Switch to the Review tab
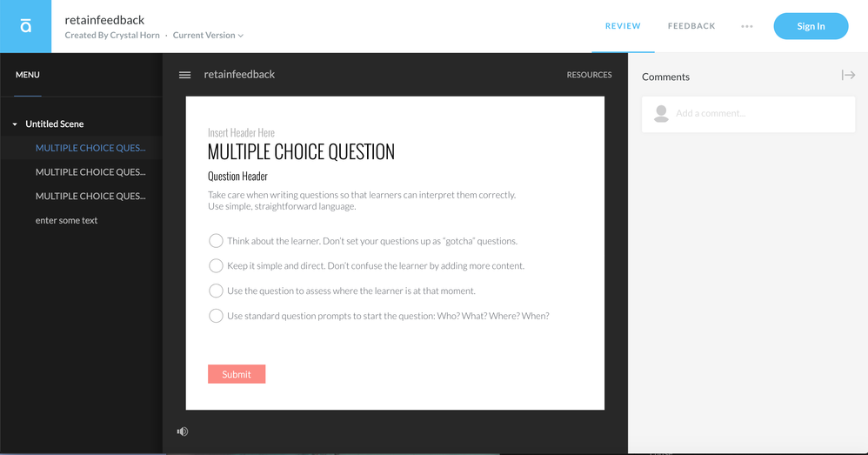Image resolution: width=868 pixels, height=455 pixels. click(x=623, y=26)
